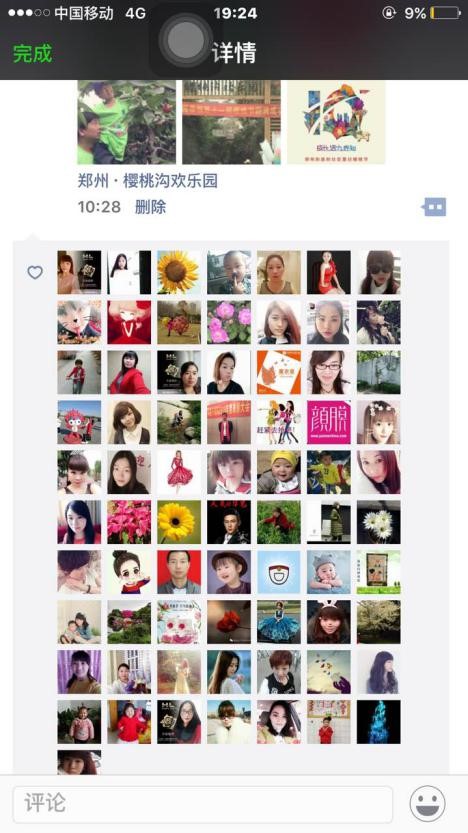Tap the pink flowers avatar in second row
The width and height of the screenshot is (468, 833).
click(x=229, y=322)
